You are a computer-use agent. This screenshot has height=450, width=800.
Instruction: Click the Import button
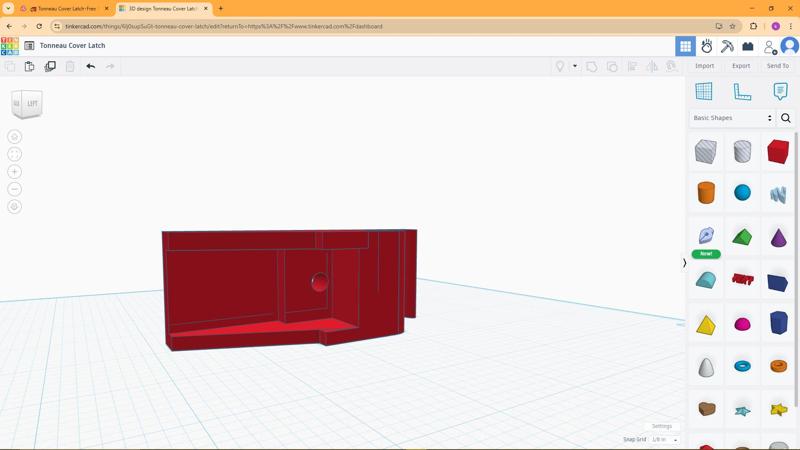(x=704, y=66)
